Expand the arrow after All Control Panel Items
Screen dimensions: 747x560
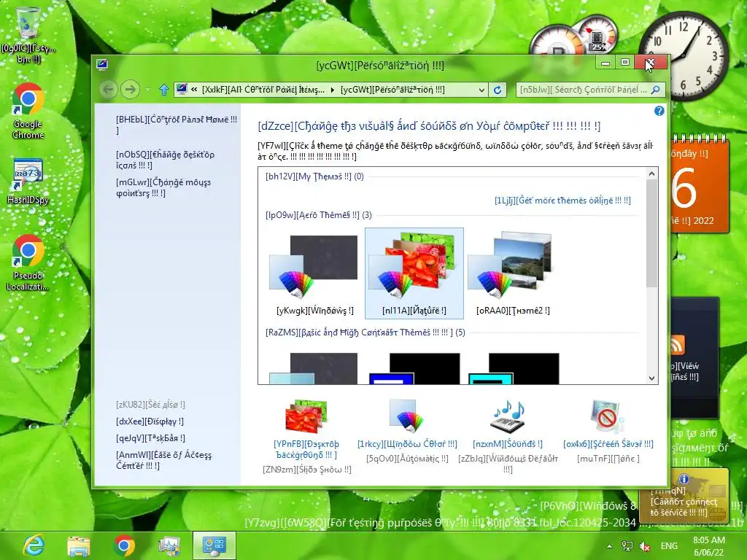coord(333,90)
